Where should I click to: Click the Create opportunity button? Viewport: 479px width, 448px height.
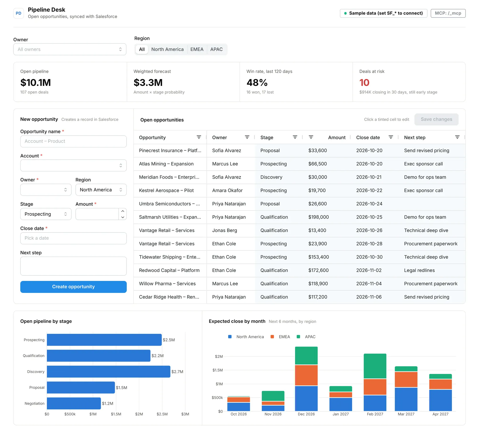pos(73,287)
